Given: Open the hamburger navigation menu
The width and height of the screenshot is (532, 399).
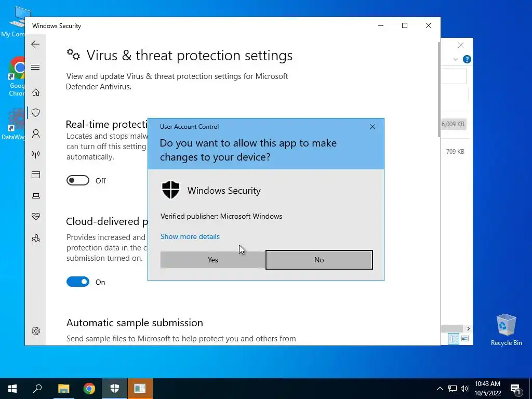Looking at the screenshot, I should coord(35,67).
